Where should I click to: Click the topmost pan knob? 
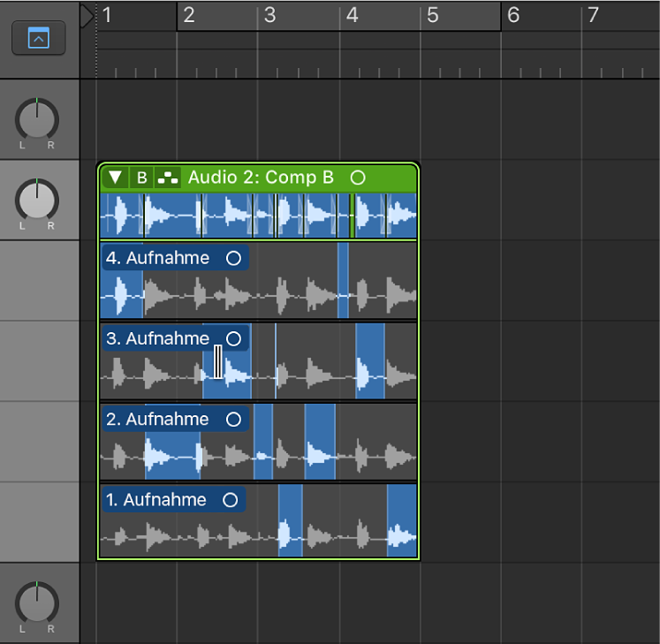[37, 118]
